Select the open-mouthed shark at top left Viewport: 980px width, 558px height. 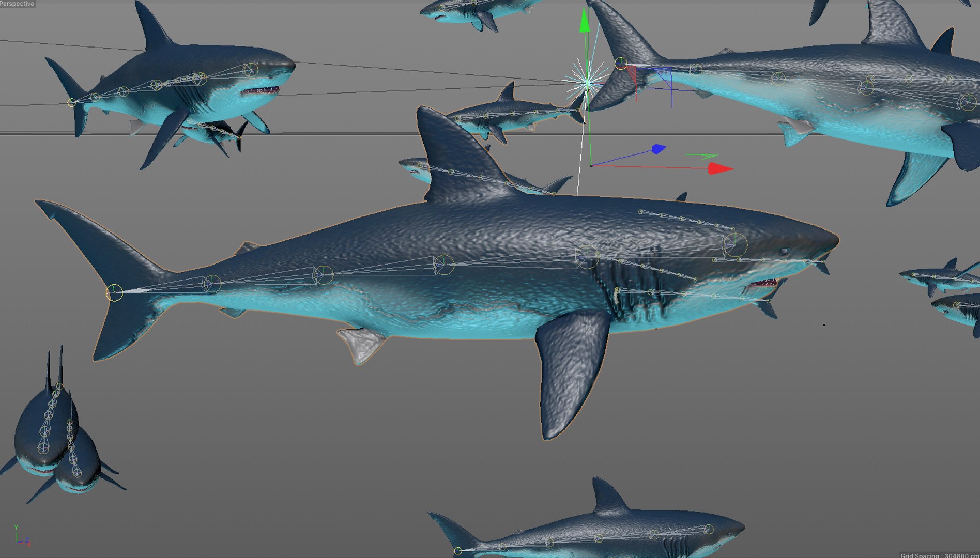[x=171, y=85]
